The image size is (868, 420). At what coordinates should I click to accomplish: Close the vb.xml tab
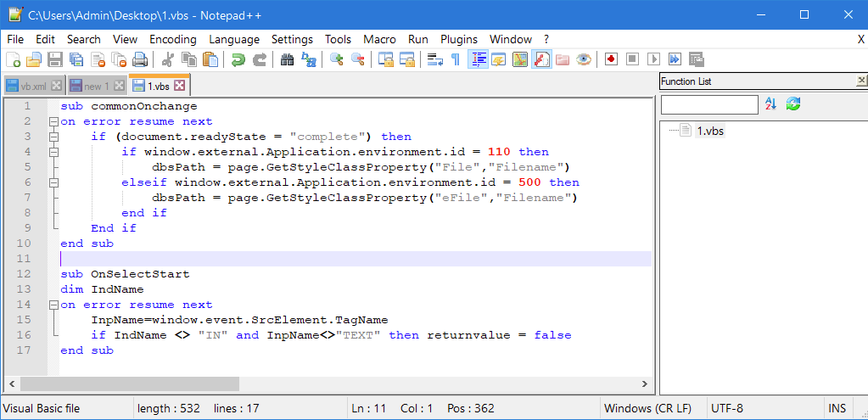point(56,86)
